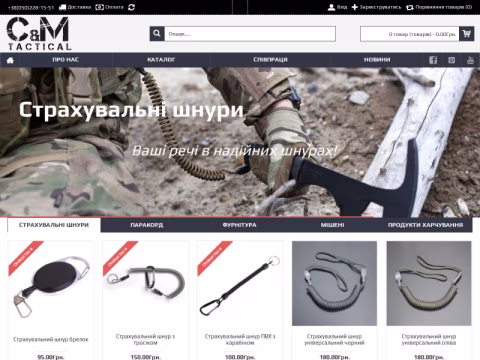480x360 pixels.
Task: Switch to ПРОДУКТИ ХАРЧУВАННЯ tab
Action: (425, 225)
